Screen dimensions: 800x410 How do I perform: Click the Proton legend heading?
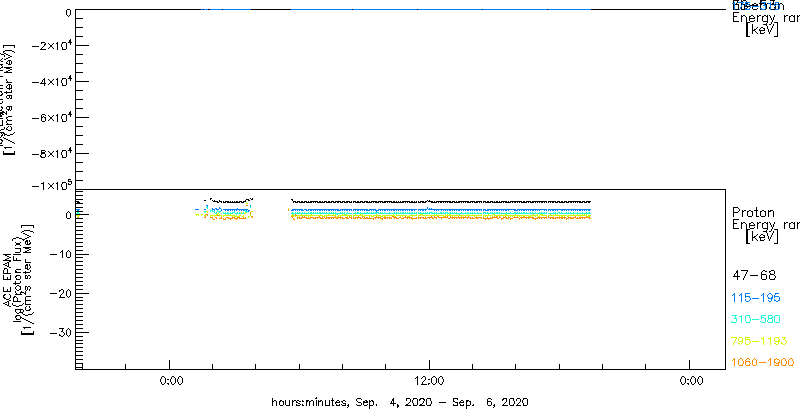pyautogui.click(x=753, y=212)
